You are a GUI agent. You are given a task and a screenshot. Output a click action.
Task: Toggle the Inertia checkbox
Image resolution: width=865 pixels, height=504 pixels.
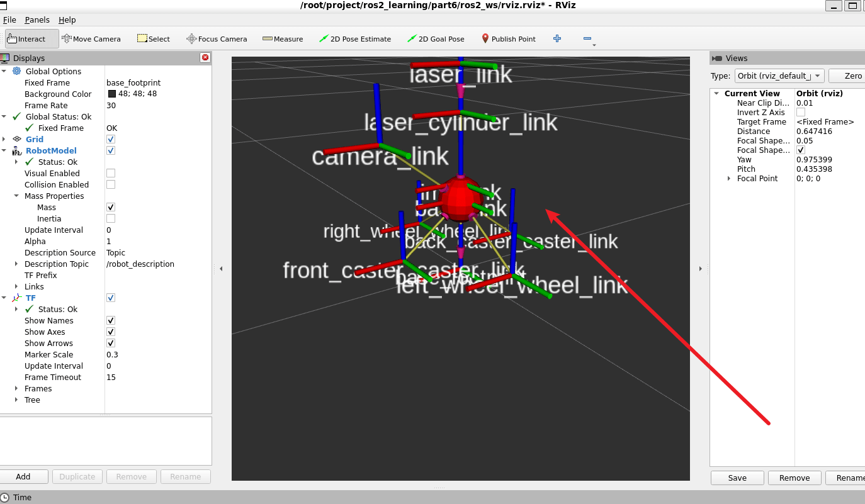[x=111, y=218]
